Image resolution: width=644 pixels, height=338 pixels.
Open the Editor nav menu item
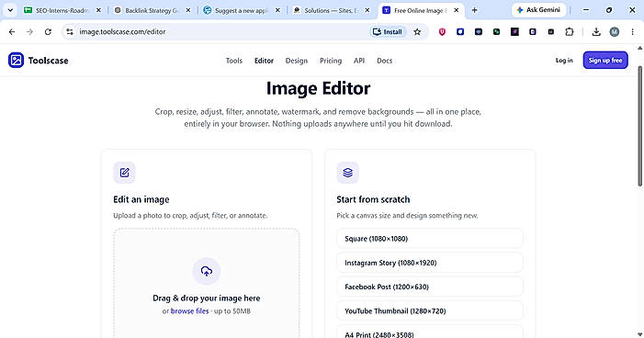click(x=264, y=61)
